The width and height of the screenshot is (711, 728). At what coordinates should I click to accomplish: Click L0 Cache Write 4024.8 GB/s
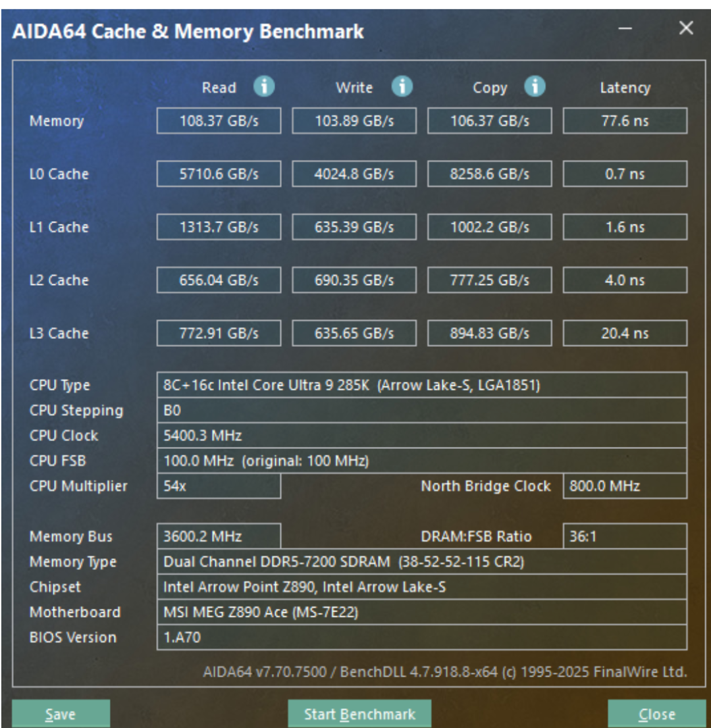(354, 174)
